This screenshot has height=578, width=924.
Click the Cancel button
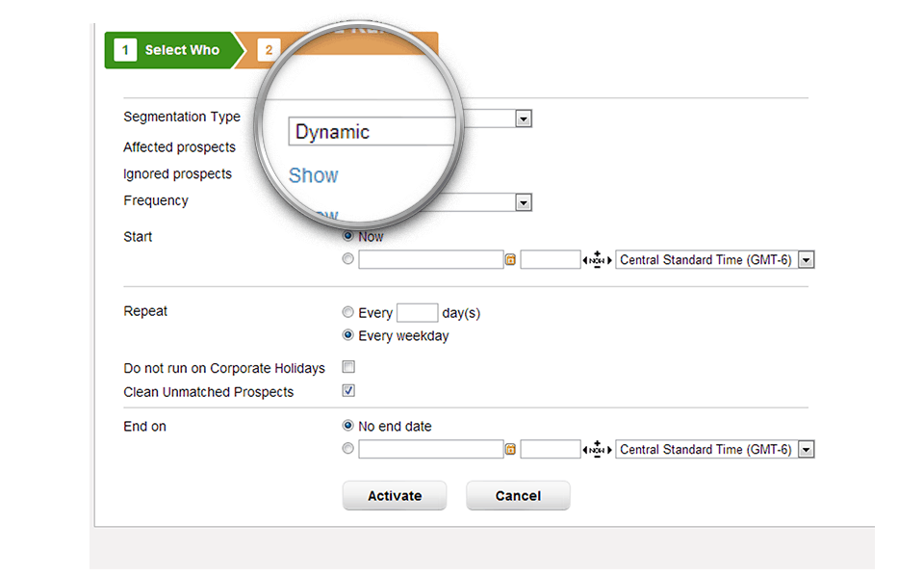[518, 495]
